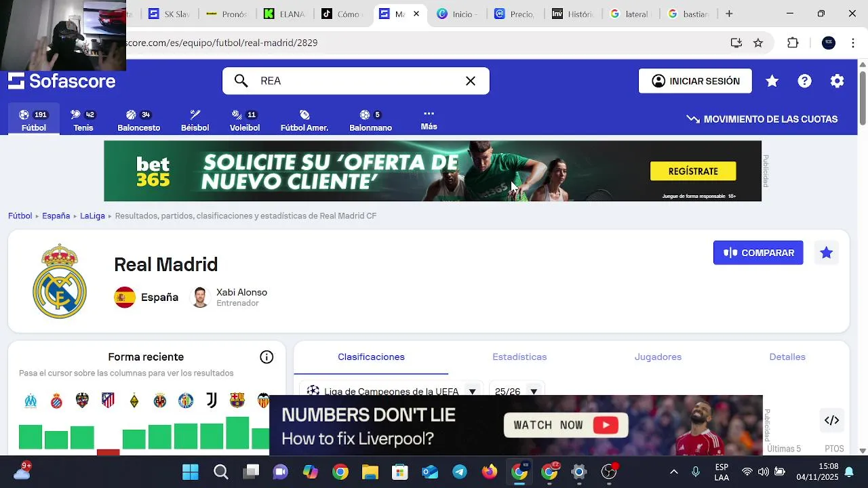Open File Explorer from the taskbar
The height and width of the screenshot is (488, 868).
click(370, 472)
